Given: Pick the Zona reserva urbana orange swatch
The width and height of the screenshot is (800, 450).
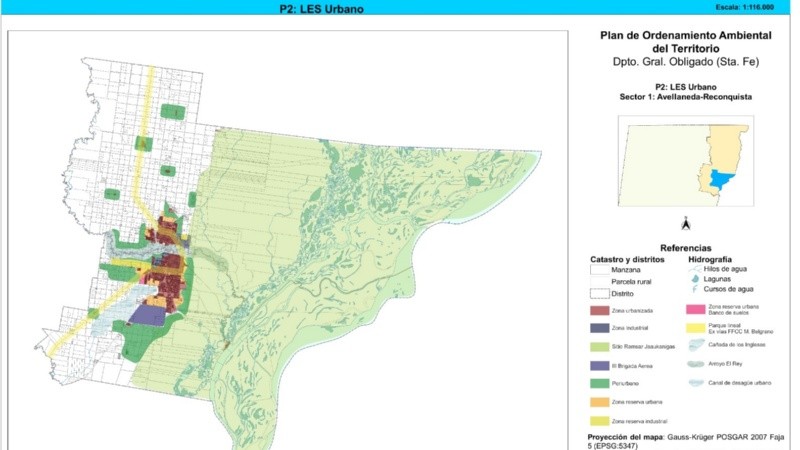Looking at the screenshot, I should pyautogui.click(x=600, y=400).
